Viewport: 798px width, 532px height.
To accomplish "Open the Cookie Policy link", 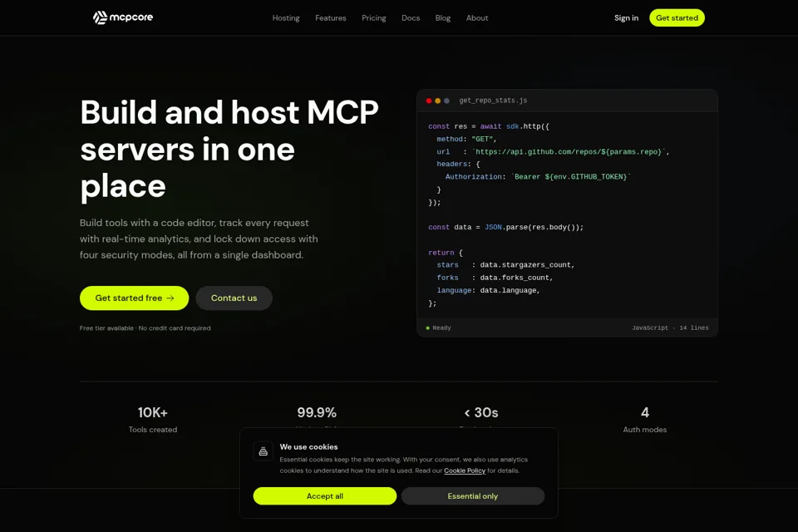I will pyautogui.click(x=465, y=470).
